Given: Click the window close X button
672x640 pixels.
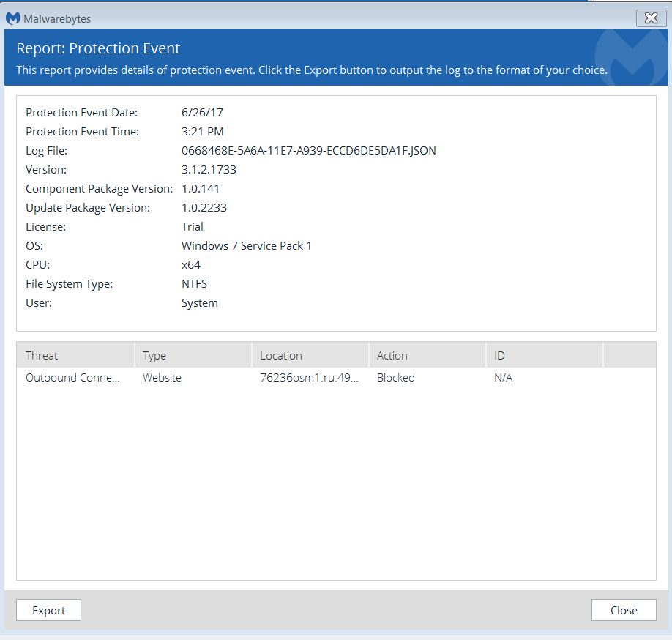Looking at the screenshot, I should point(651,18).
